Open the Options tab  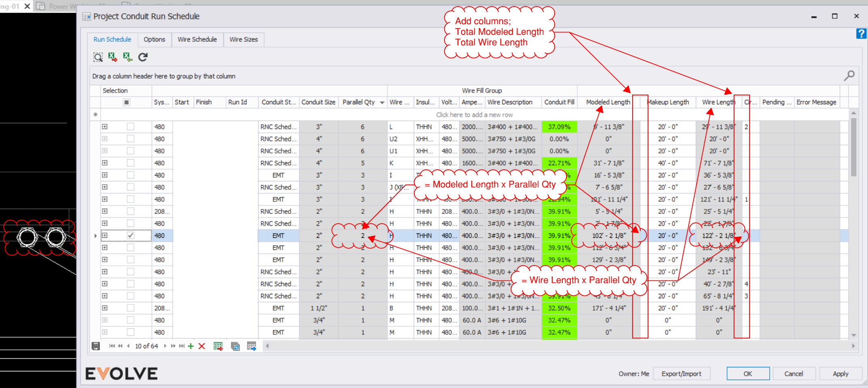click(154, 39)
